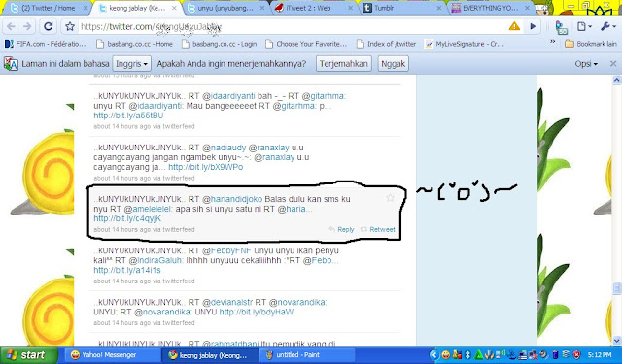
Task: Open the basbang.co.cc - Login bookmark
Action: coord(219,44)
